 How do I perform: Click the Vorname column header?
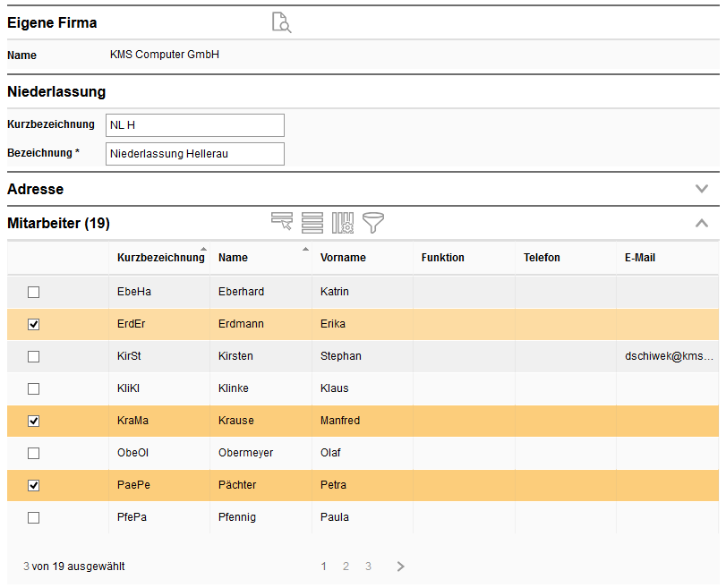pos(343,258)
